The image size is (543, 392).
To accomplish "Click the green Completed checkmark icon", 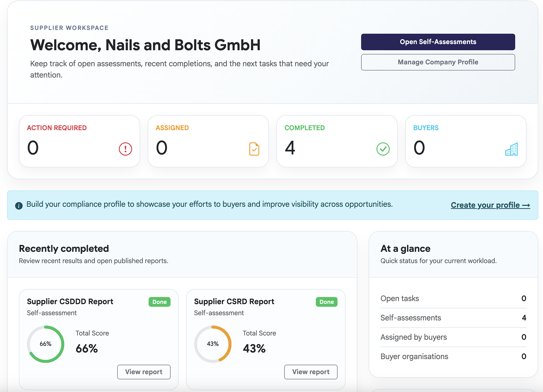I will tap(383, 149).
